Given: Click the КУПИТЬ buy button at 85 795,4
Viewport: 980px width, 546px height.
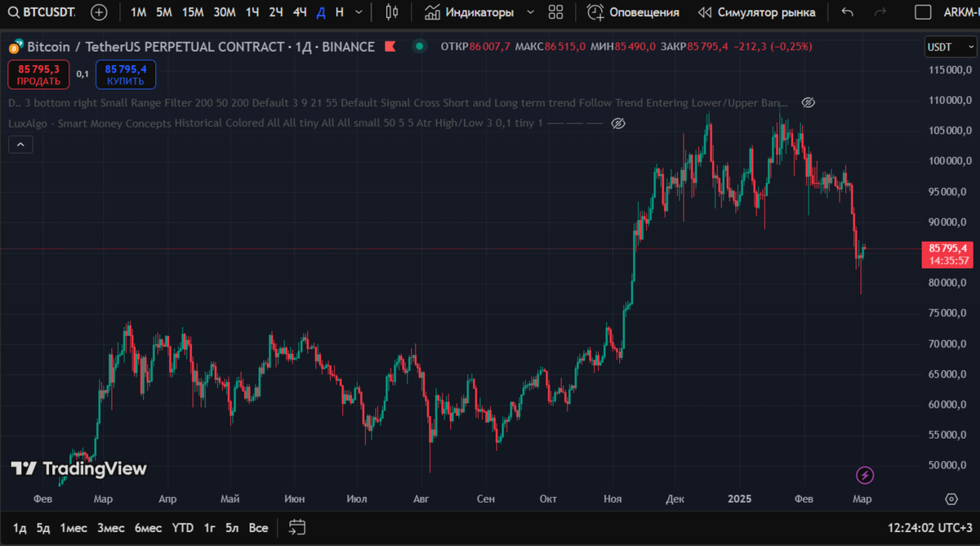Looking at the screenshot, I should point(126,74).
